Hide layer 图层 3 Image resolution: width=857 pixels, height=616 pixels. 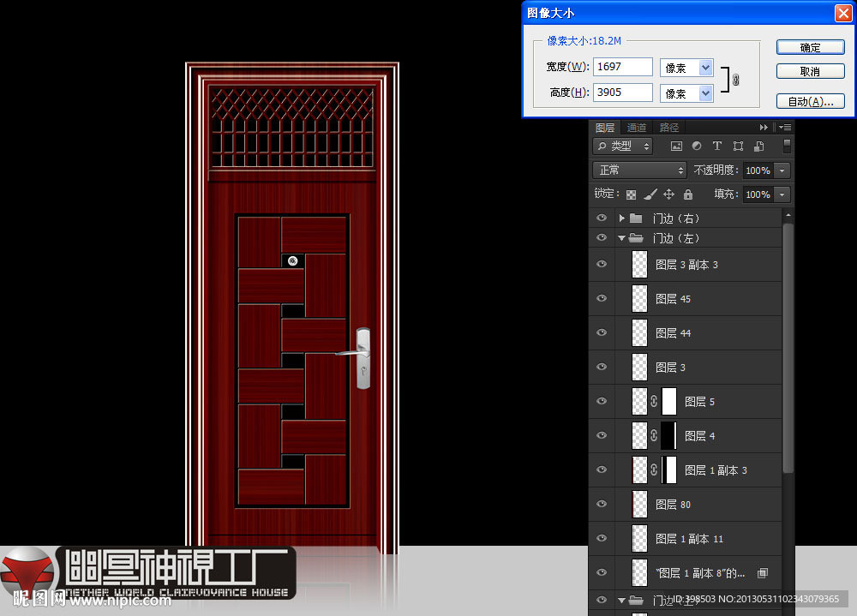[x=602, y=367]
